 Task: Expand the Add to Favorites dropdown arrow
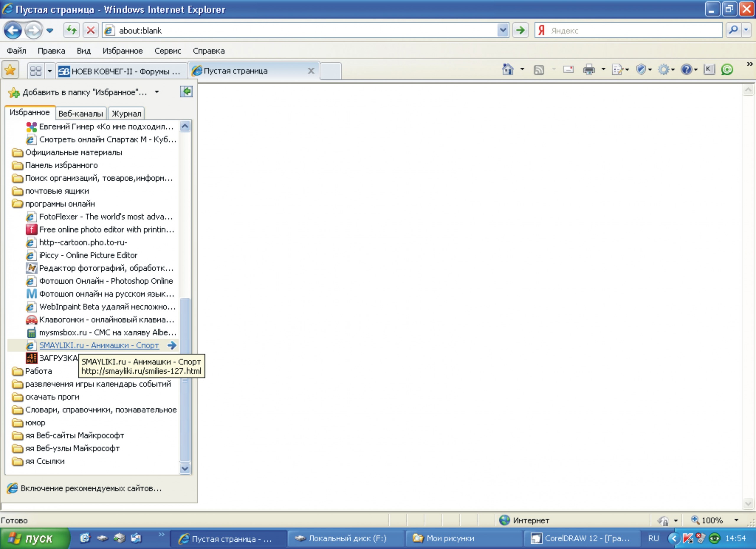[157, 92]
